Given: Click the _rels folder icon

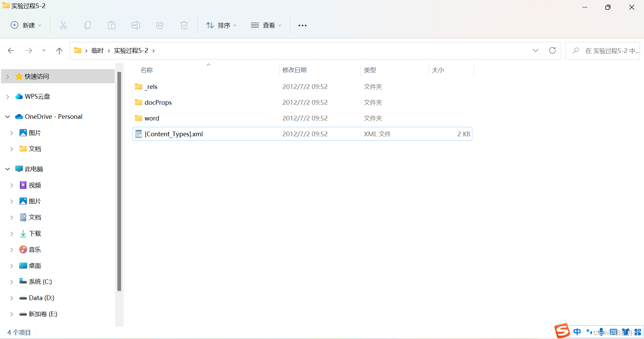Looking at the screenshot, I should coord(139,87).
